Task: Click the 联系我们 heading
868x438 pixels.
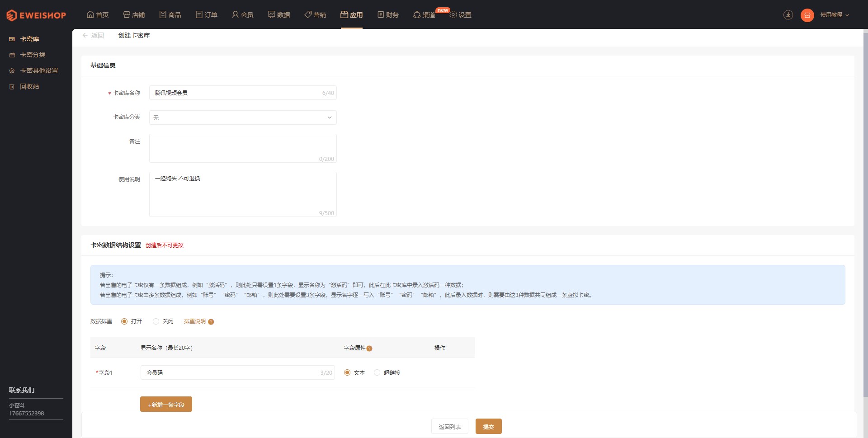Action: 22,390
